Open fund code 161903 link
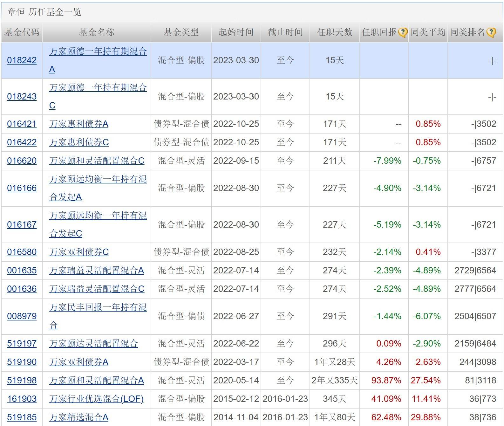Image resolution: width=504 pixels, height=426 pixels. (22, 399)
